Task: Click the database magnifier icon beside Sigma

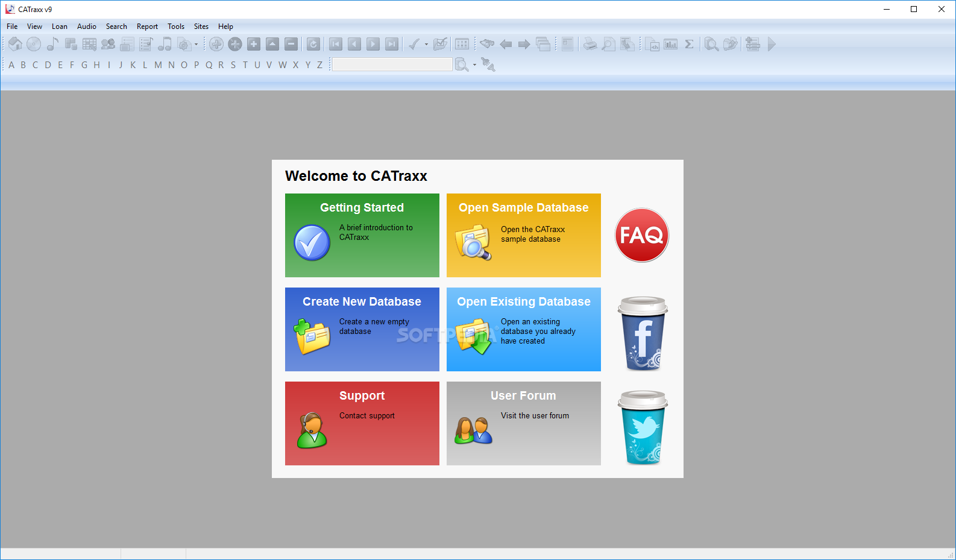Action: (711, 44)
